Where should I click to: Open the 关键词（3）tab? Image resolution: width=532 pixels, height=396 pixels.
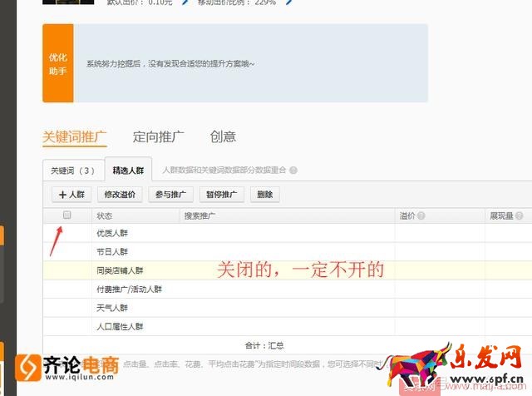pos(73,171)
